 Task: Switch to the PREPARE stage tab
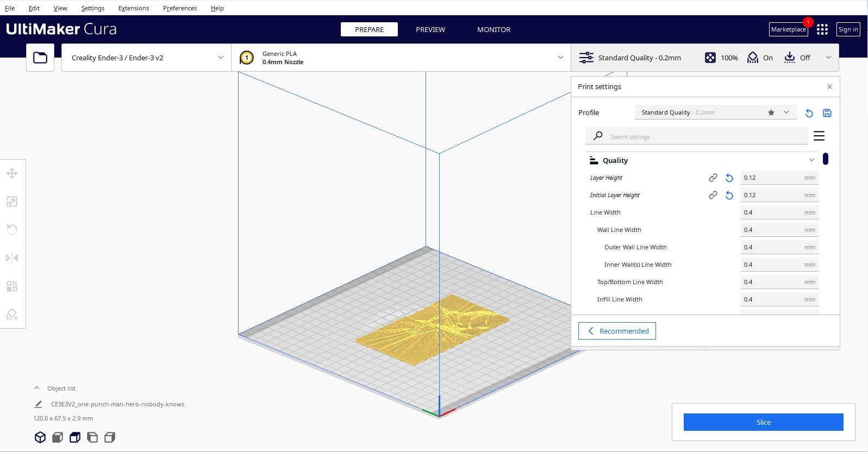coord(369,29)
